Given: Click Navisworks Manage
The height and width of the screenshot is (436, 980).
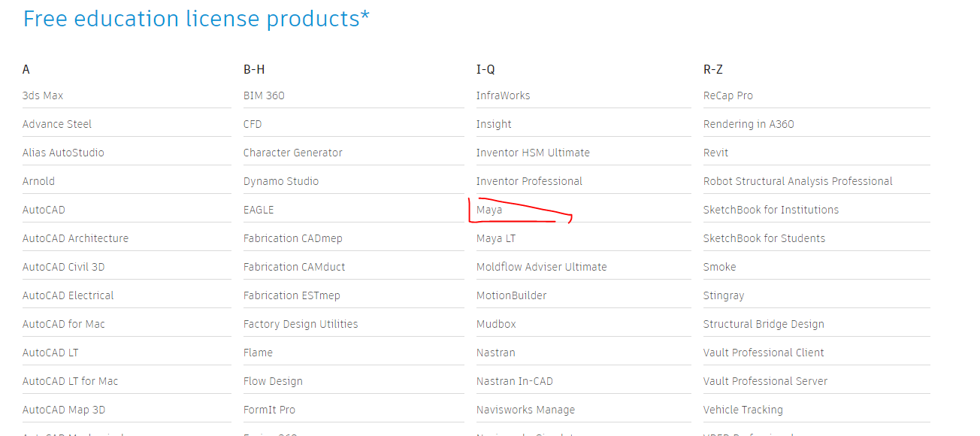Looking at the screenshot, I should point(525,410).
